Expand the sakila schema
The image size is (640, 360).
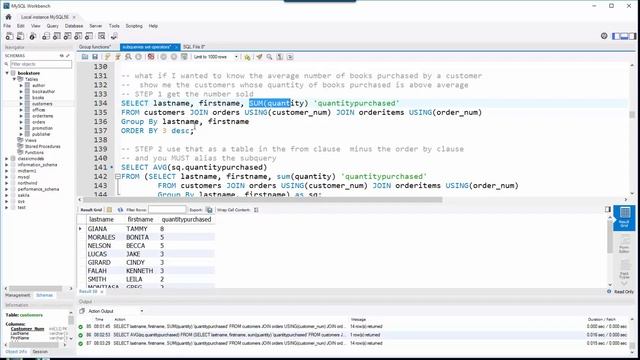click(7, 195)
